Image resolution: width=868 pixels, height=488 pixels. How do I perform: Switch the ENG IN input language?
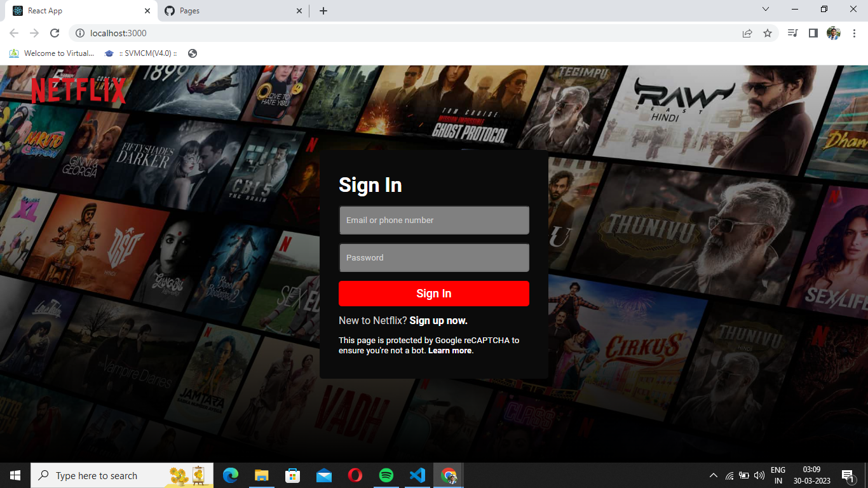tap(778, 475)
